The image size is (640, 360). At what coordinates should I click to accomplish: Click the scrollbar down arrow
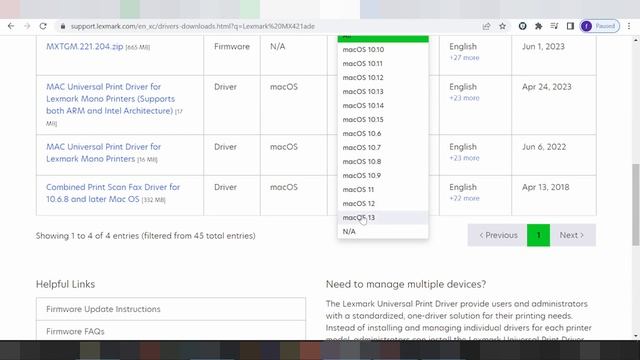[x=636, y=336]
